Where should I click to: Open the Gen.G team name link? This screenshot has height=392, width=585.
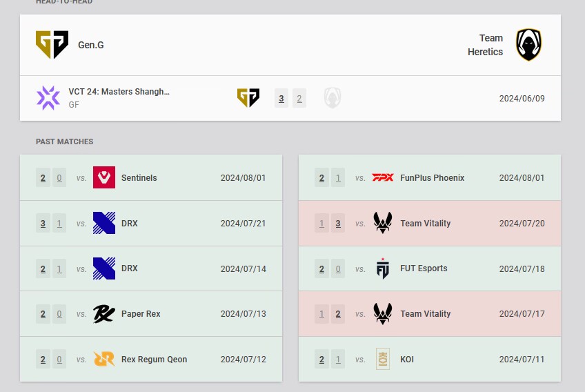tap(90, 45)
